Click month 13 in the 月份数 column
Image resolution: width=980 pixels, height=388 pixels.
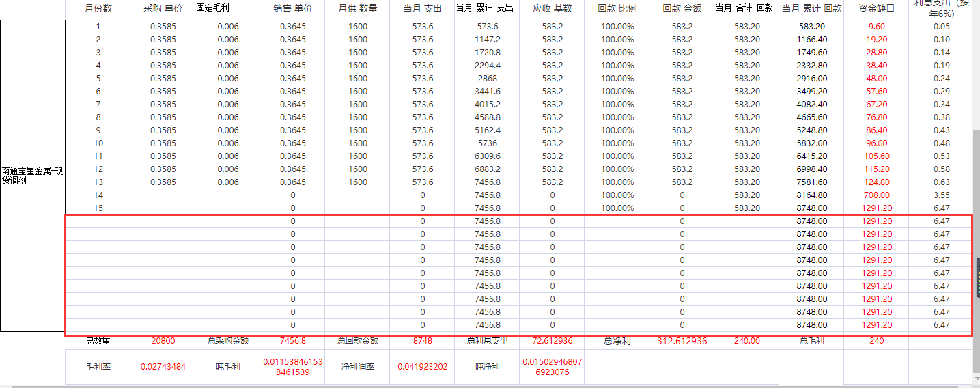point(98,182)
